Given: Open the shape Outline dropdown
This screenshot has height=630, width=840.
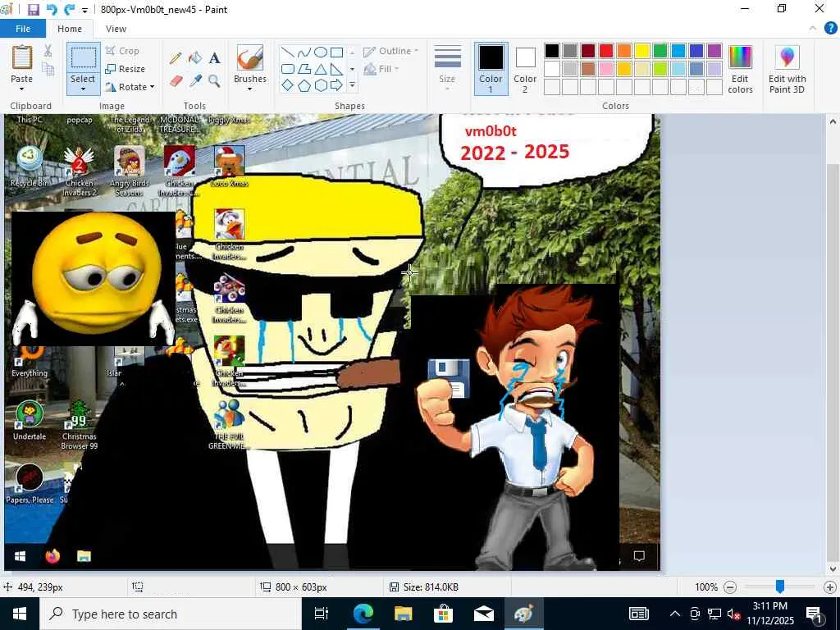Looking at the screenshot, I should point(391,51).
